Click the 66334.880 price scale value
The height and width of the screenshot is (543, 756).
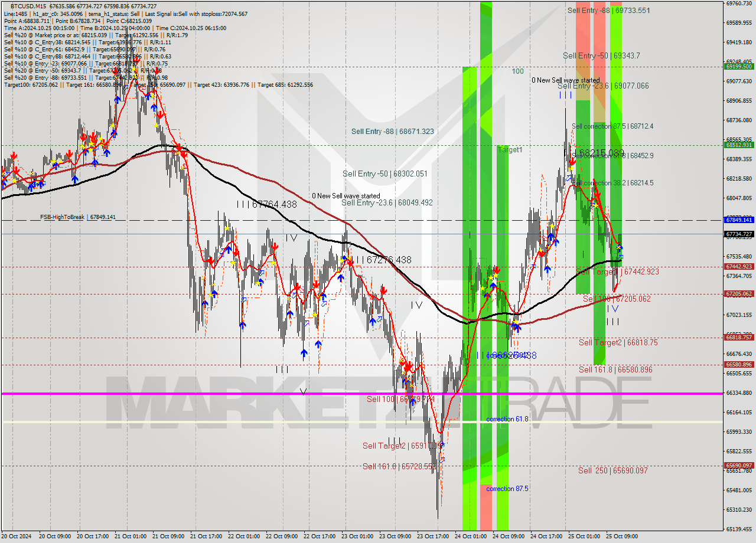pos(739,392)
